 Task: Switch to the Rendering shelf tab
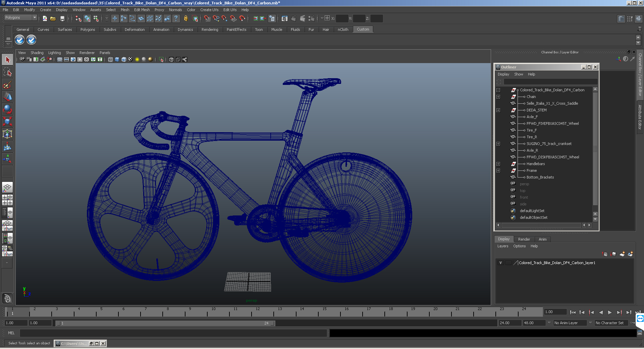(x=210, y=30)
